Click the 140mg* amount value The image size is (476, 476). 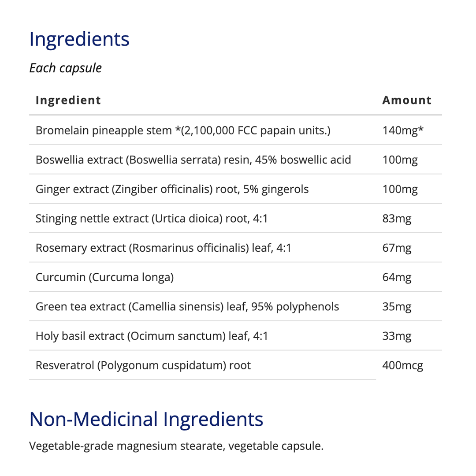(x=400, y=130)
